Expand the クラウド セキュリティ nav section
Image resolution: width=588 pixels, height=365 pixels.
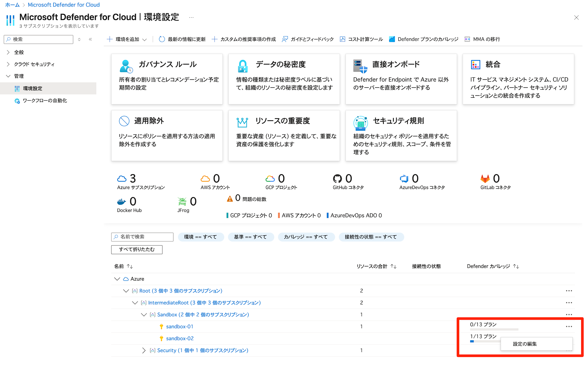[x=8, y=64]
